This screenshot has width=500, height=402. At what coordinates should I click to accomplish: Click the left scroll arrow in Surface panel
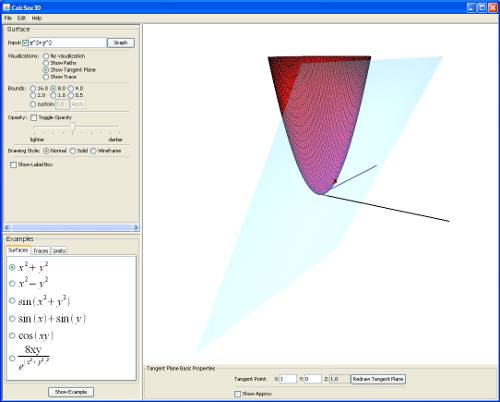click(x=7, y=227)
